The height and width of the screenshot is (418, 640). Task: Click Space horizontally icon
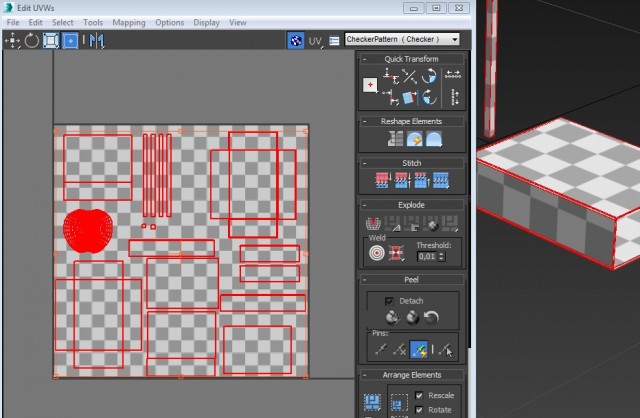tap(453, 75)
